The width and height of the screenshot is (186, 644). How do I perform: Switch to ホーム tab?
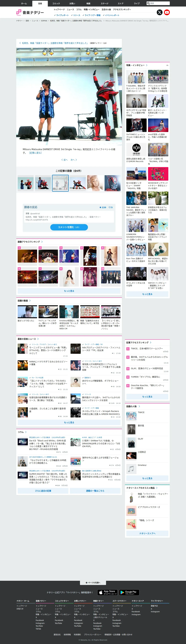click(x=24, y=3)
